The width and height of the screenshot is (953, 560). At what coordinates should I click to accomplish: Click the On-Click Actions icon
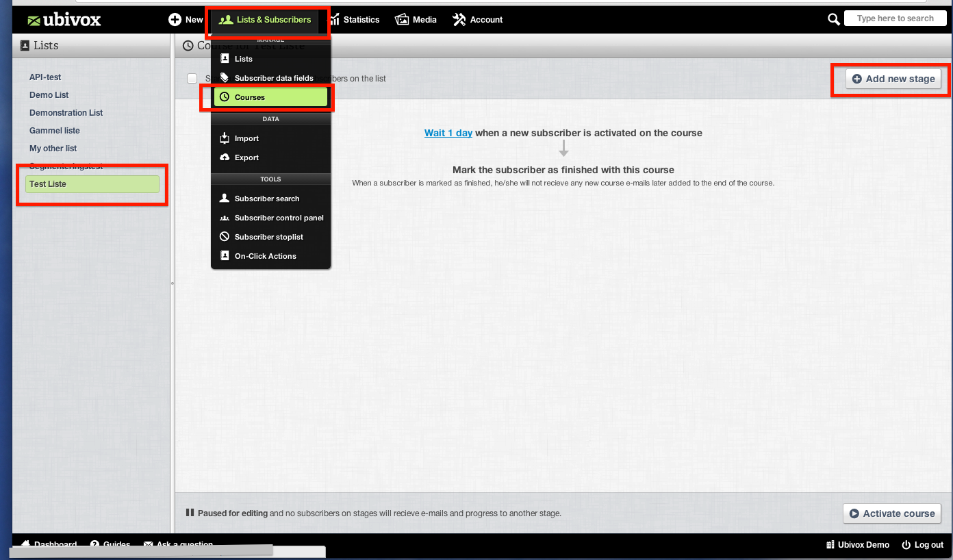pos(225,256)
